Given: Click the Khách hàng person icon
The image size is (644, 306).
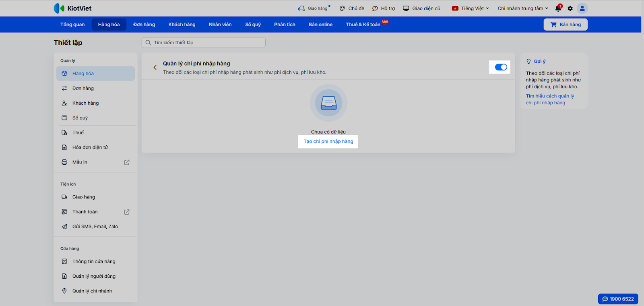Looking at the screenshot, I should [64, 103].
